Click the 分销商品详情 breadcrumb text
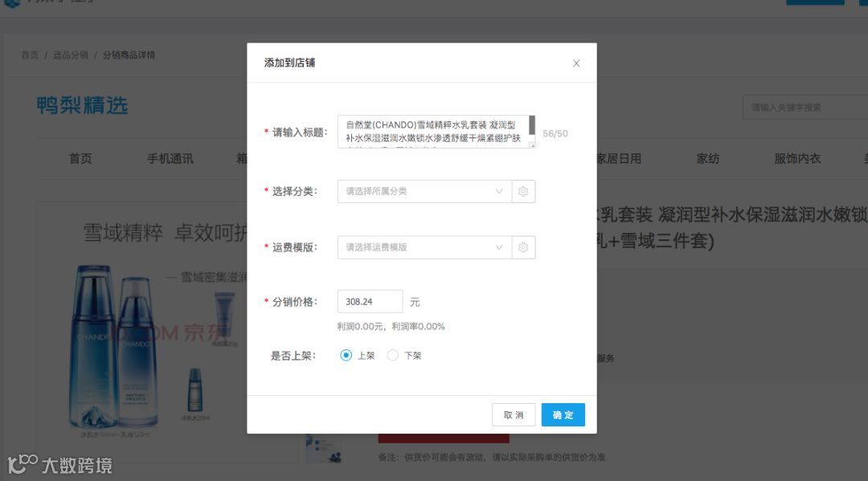Screen dimensions: 868x481 tap(129, 55)
